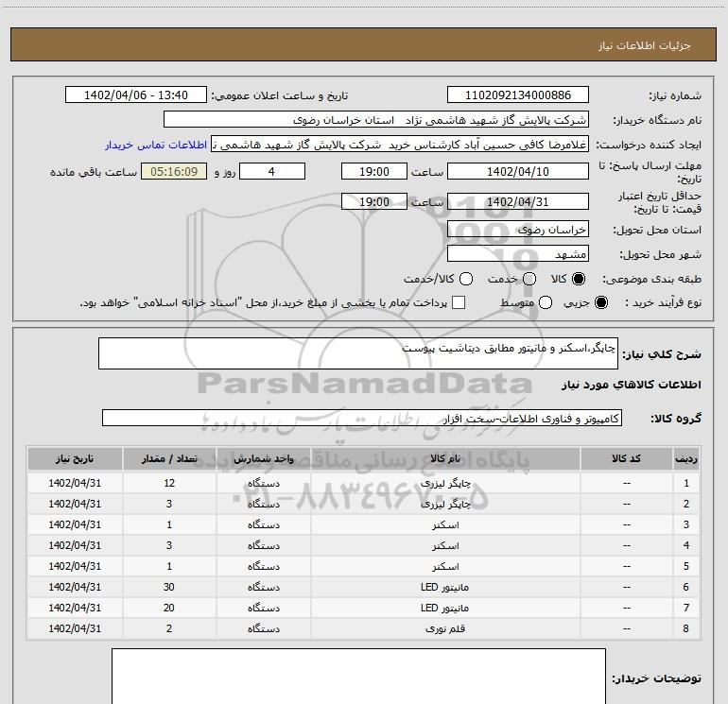This screenshot has height=704, width=728.
Task: Click the unit دستگاه in row 3
Action: tap(263, 524)
